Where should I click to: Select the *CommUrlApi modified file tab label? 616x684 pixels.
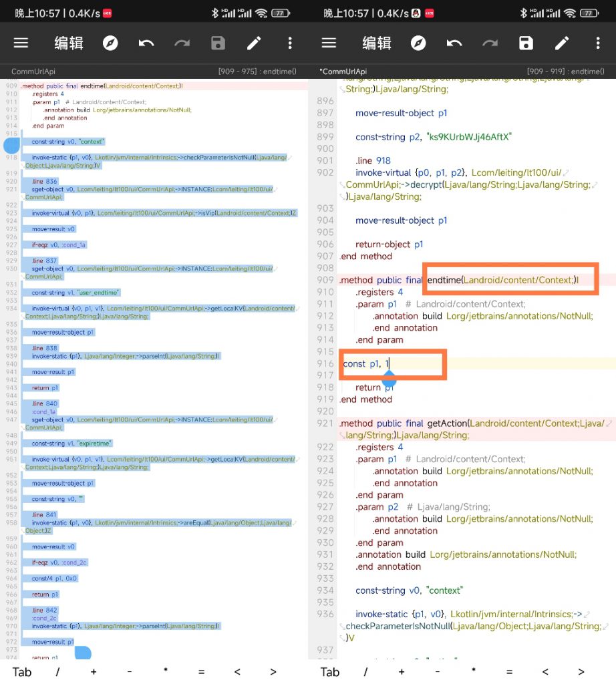coord(343,71)
